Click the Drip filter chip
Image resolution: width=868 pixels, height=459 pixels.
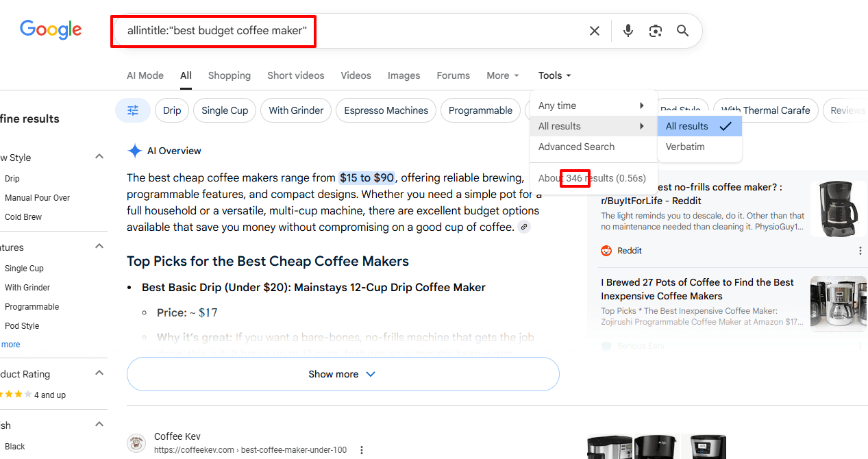coord(172,110)
